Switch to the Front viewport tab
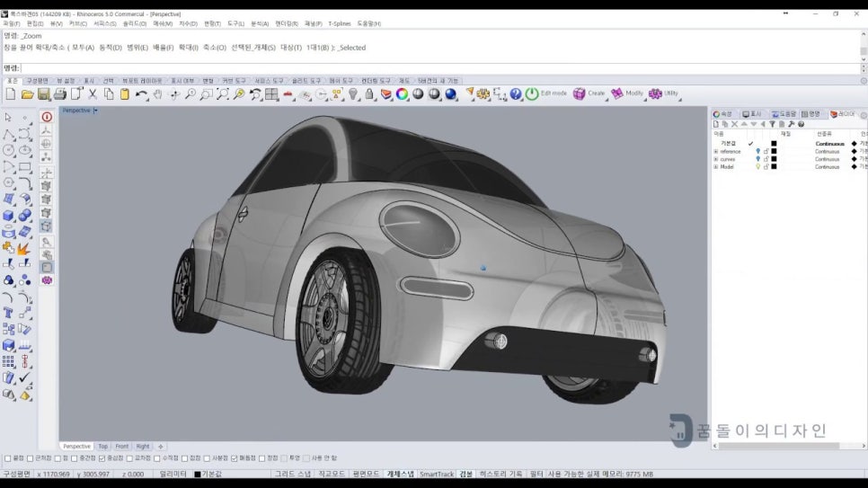 [x=122, y=447]
